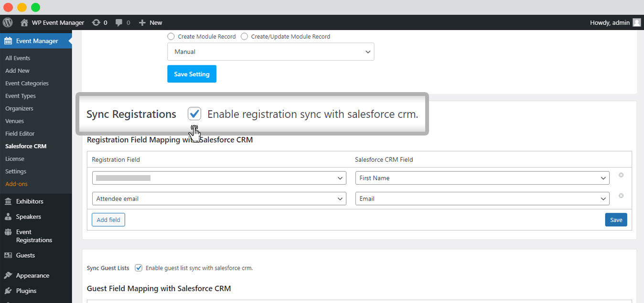This screenshot has height=303, width=644.
Task: Open the First Name Salesforce field dropdown
Action: (x=483, y=178)
